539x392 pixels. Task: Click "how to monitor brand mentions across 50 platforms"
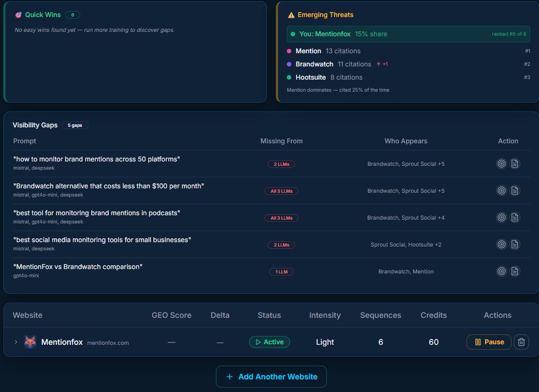(x=97, y=159)
